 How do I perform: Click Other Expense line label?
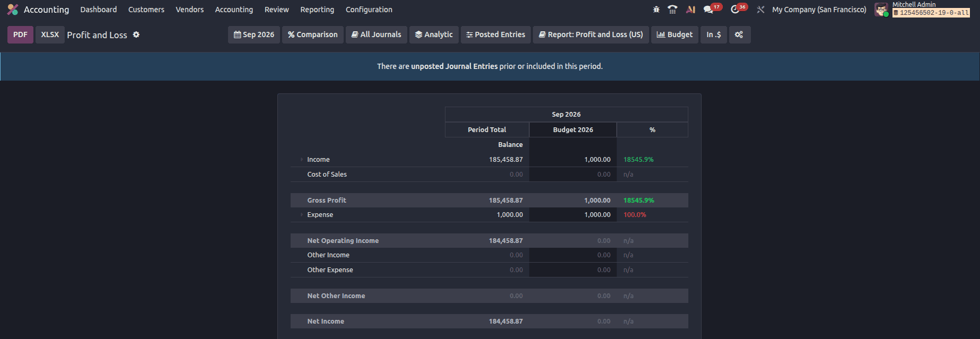[x=330, y=270]
